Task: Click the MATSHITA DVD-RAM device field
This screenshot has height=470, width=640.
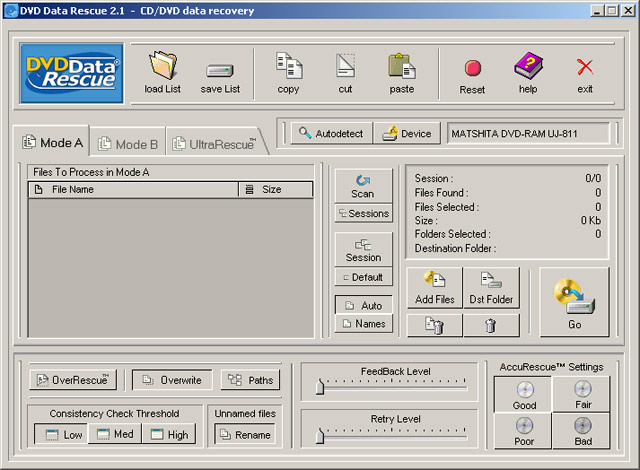Action: 528,133
